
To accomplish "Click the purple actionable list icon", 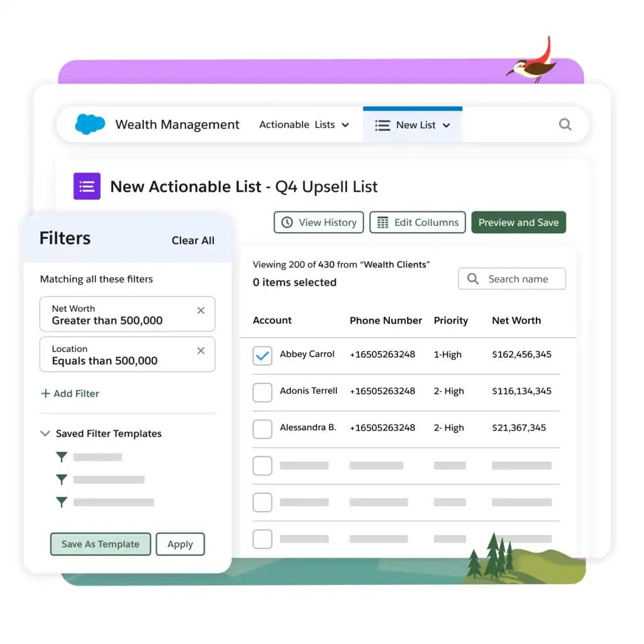I will click(x=87, y=186).
